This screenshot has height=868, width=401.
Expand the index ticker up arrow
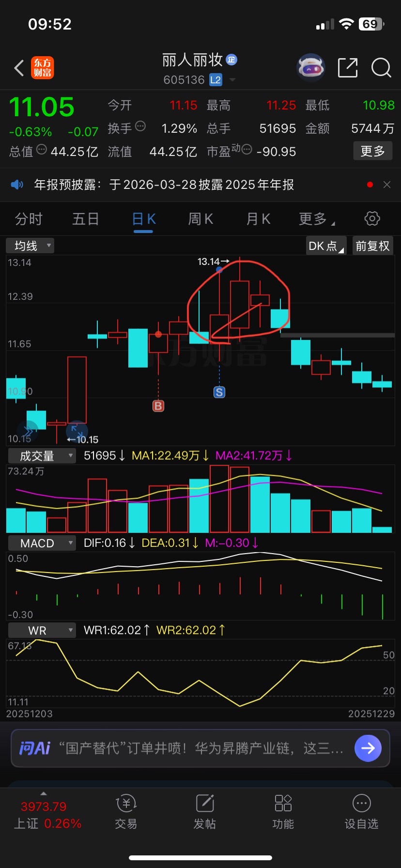[x=44, y=793]
